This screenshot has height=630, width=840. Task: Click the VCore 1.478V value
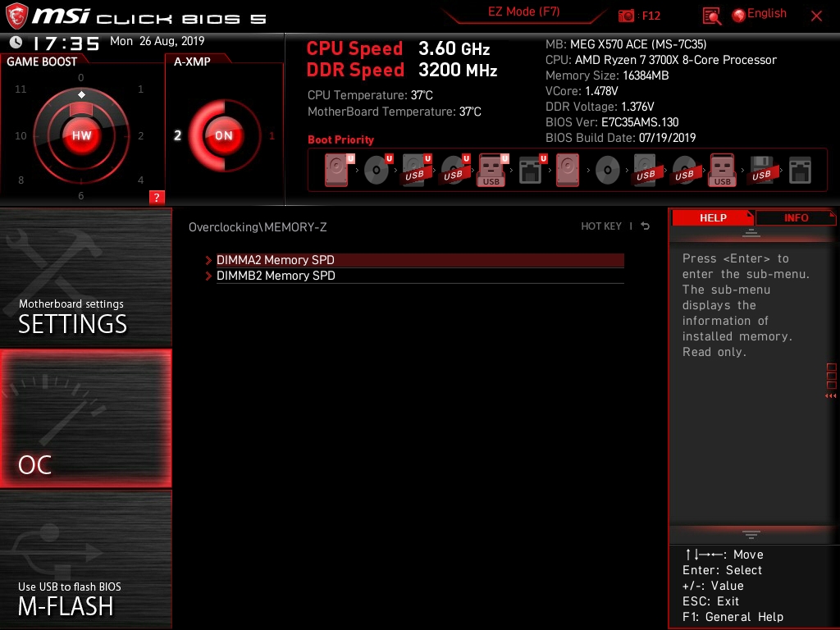(601, 91)
